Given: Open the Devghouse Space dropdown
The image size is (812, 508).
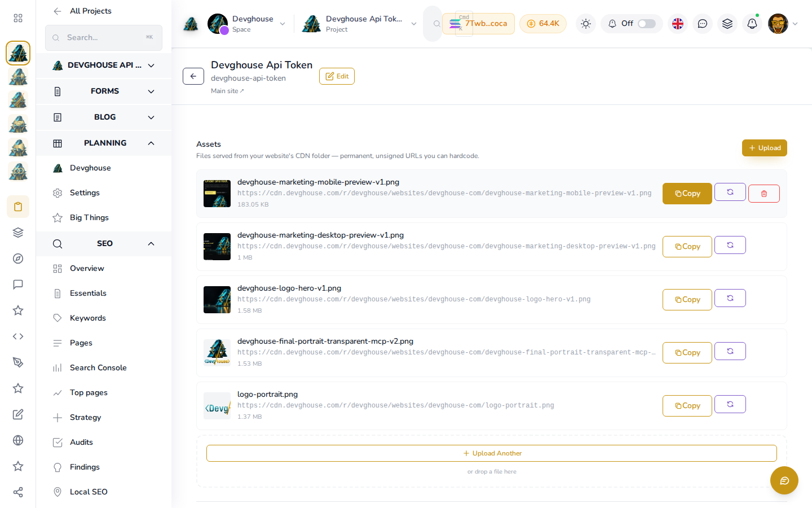Looking at the screenshot, I should click(246, 24).
